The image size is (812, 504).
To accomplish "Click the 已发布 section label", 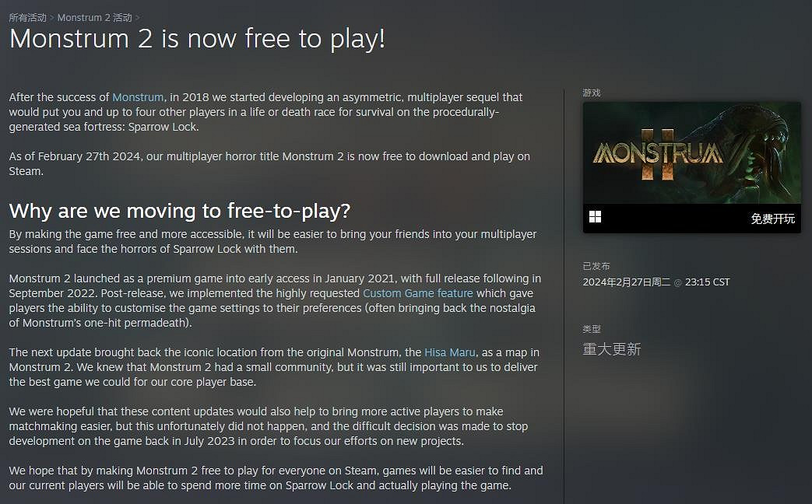I will [x=596, y=266].
